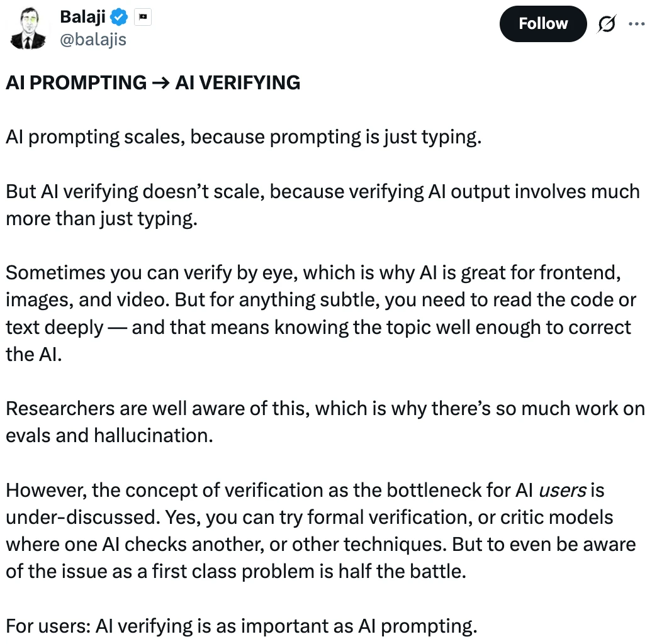
Task: Open Balaji's profile avatar picture
Action: coord(28,28)
